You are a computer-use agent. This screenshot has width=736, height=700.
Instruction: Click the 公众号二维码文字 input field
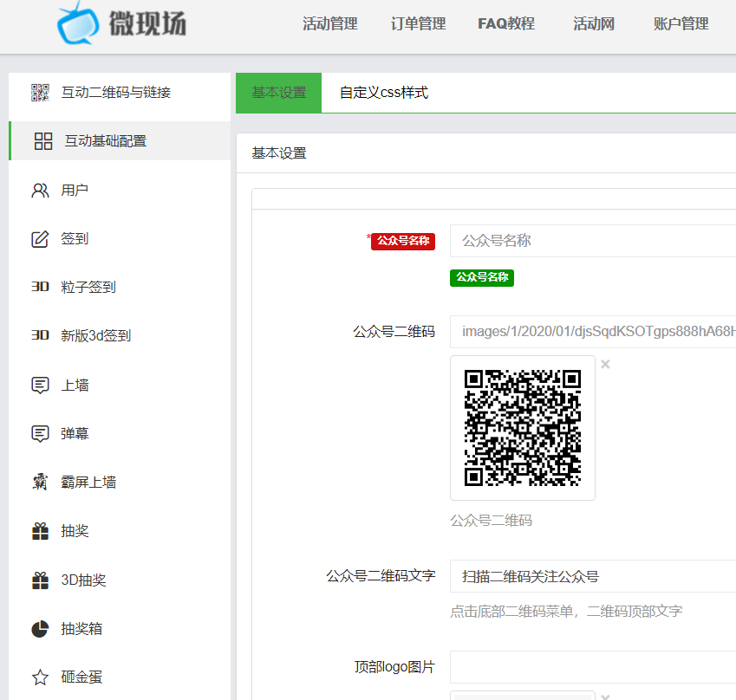593,576
